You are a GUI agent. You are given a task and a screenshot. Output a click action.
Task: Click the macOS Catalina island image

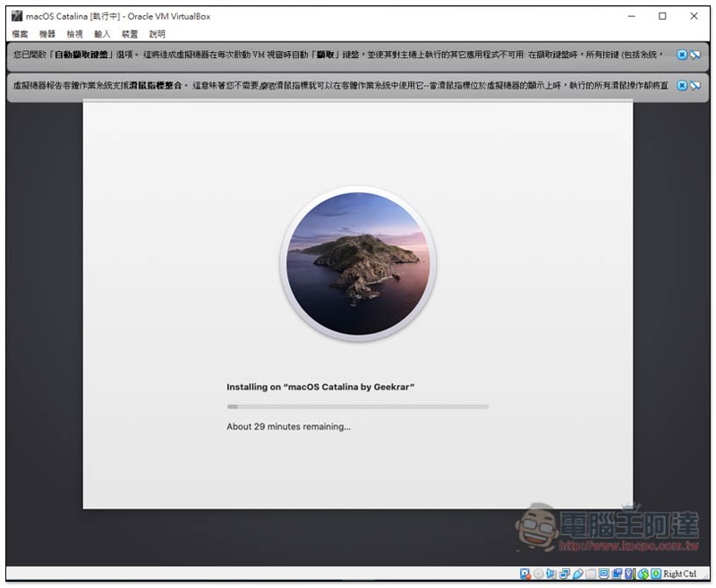(357, 263)
